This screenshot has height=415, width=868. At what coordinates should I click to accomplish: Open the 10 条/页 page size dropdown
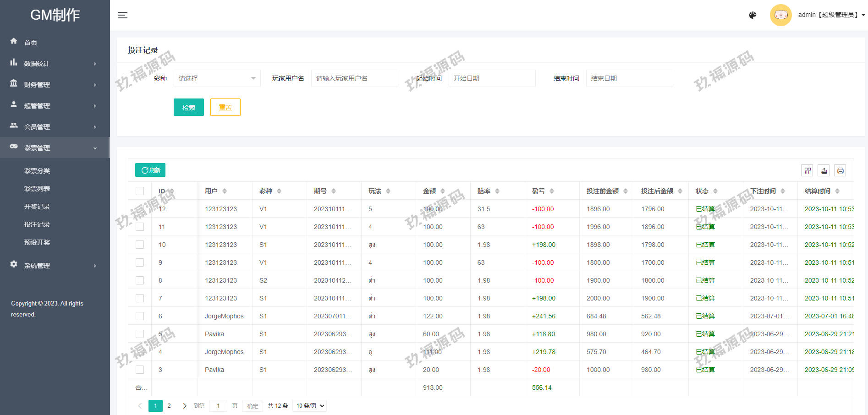(309, 406)
